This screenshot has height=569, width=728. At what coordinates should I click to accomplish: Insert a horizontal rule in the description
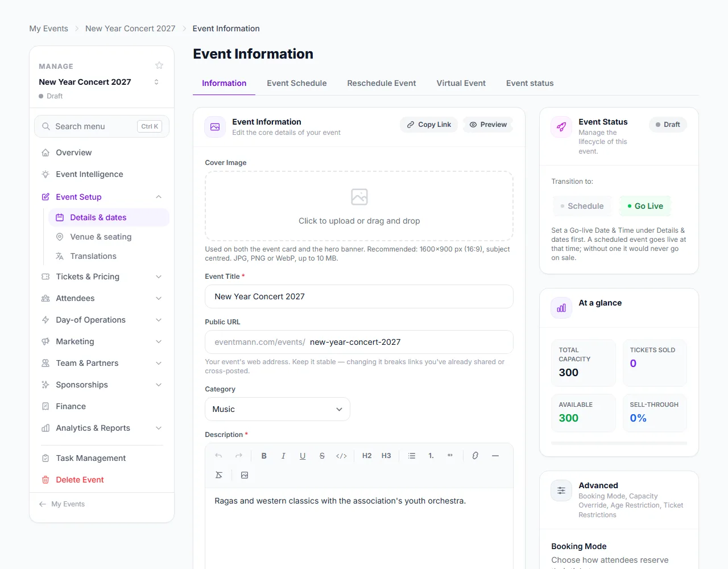point(495,456)
